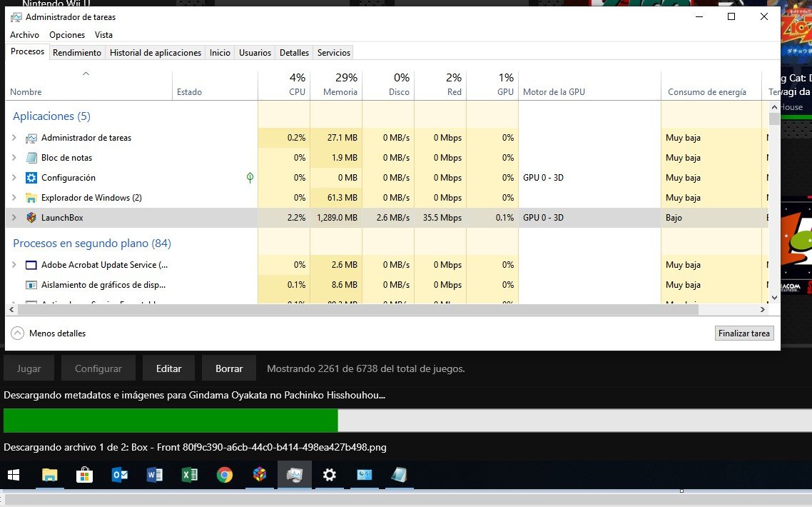Open Settings gear on the taskbar

[330, 475]
